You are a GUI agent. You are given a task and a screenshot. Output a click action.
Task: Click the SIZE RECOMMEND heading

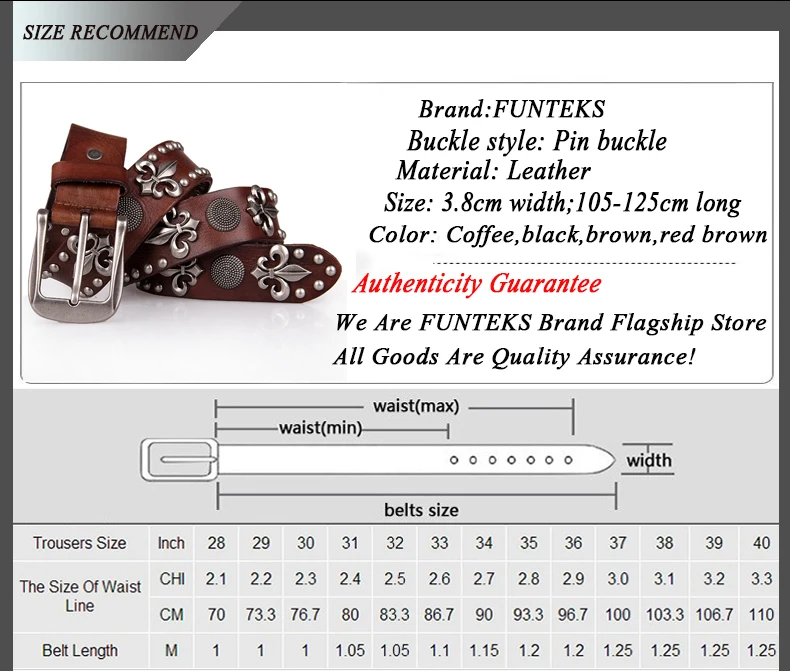[110, 32]
